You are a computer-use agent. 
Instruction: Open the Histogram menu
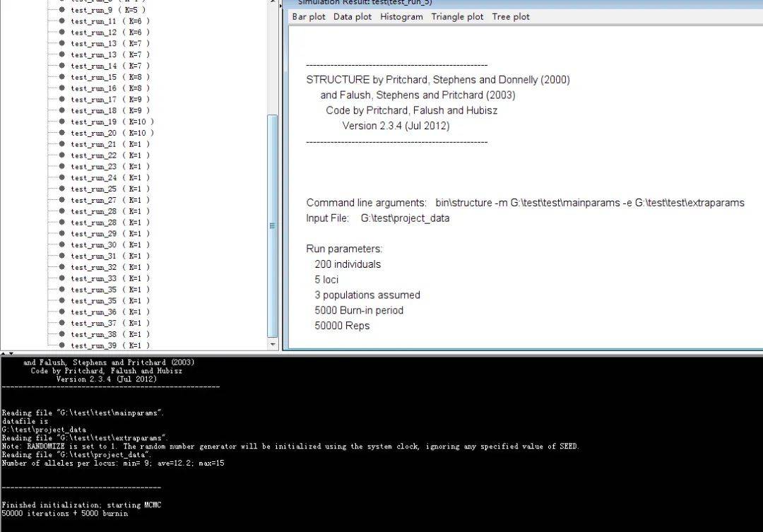pos(401,16)
